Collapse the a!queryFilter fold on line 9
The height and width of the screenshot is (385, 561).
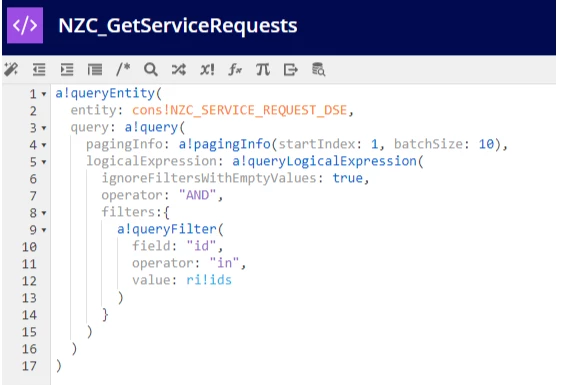[44, 230]
